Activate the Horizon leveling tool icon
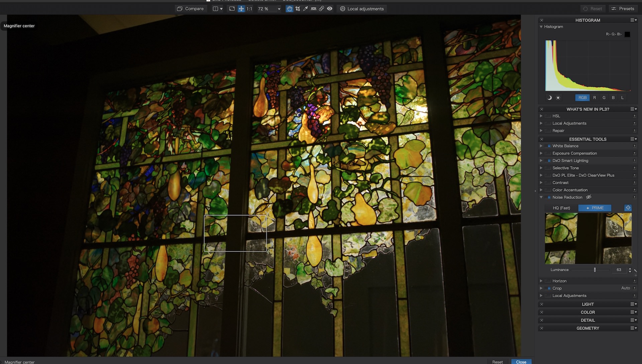 [314, 9]
